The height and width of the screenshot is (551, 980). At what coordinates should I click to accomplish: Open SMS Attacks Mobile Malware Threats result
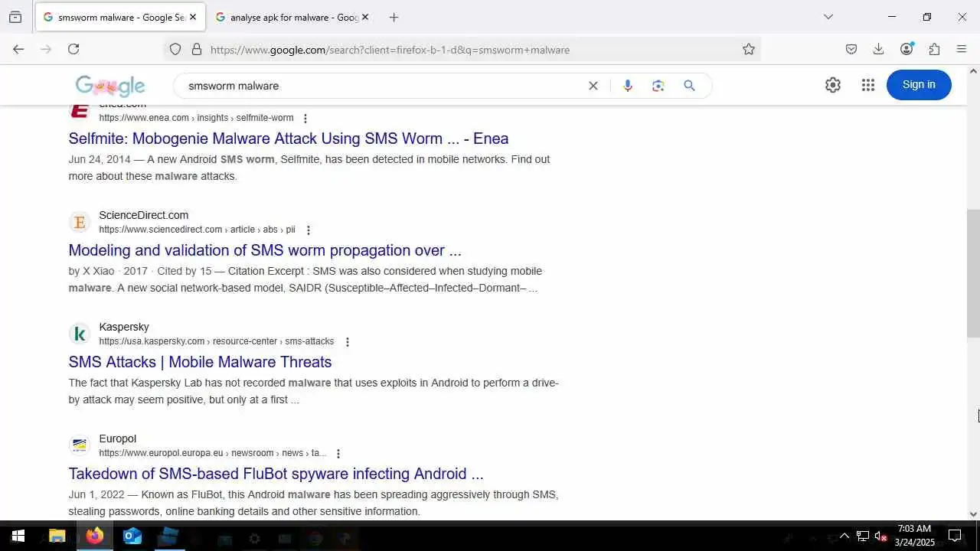pos(200,362)
